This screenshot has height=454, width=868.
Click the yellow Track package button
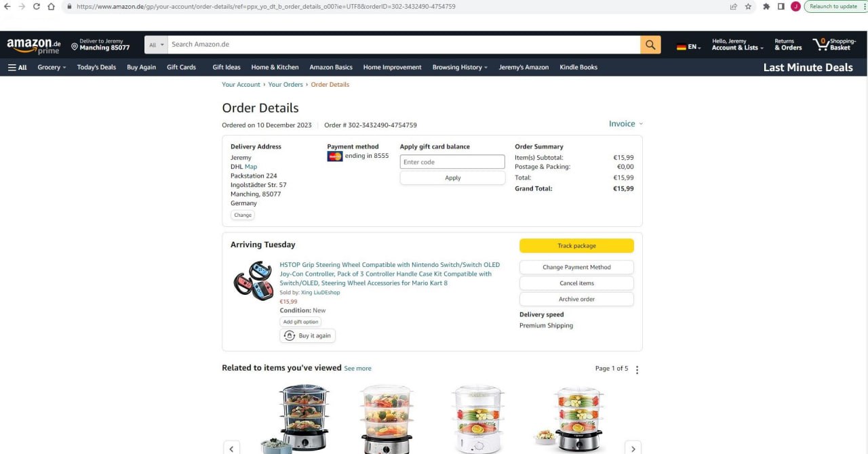tap(576, 246)
